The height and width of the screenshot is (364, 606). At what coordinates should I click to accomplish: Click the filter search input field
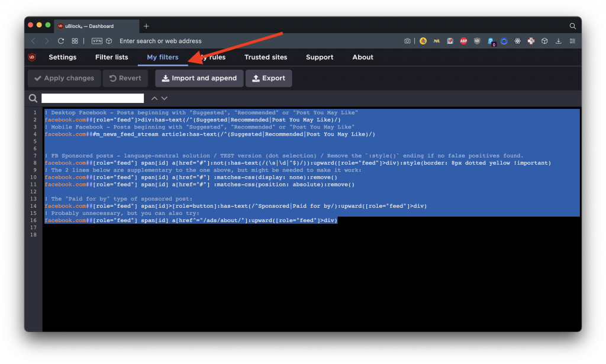pos(92,98)
